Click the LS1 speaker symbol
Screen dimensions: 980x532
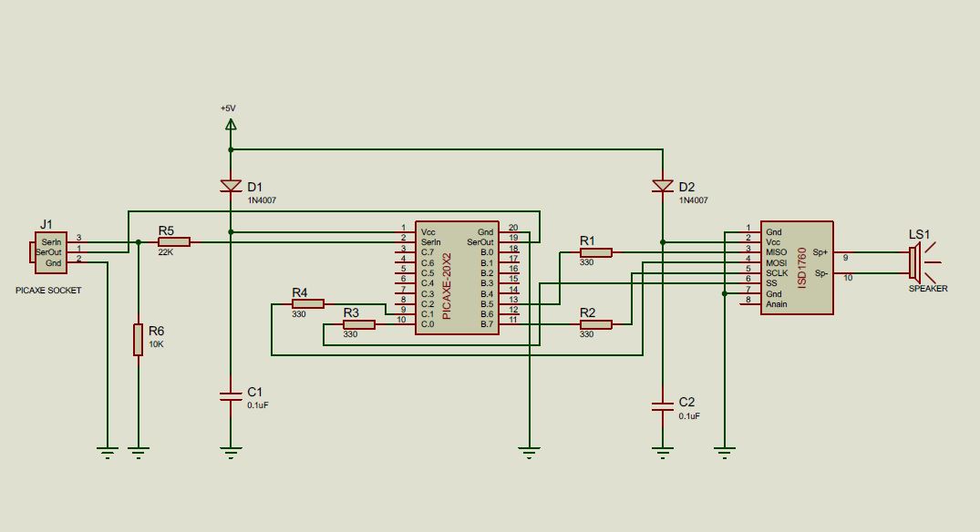tap(923, 263)
